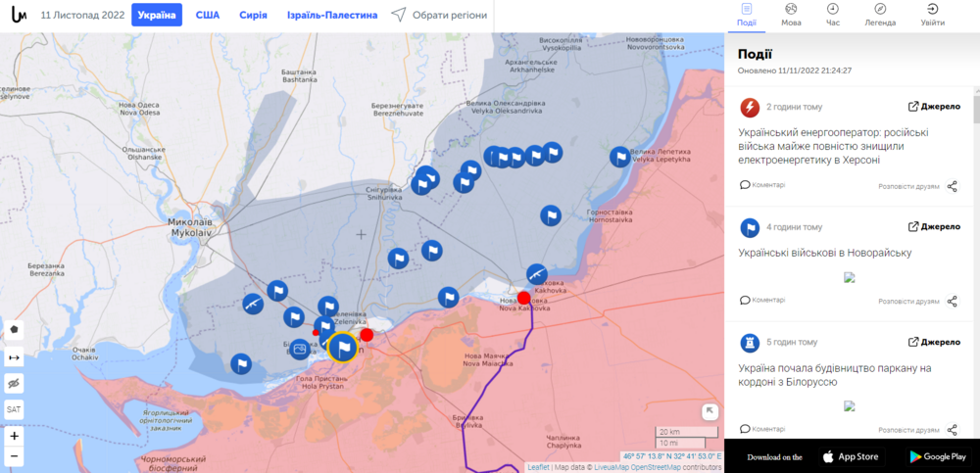This screenshot has height=473, width=980.
Task: Click flag marker west of Hornostaivka
Action: point(551,215)
